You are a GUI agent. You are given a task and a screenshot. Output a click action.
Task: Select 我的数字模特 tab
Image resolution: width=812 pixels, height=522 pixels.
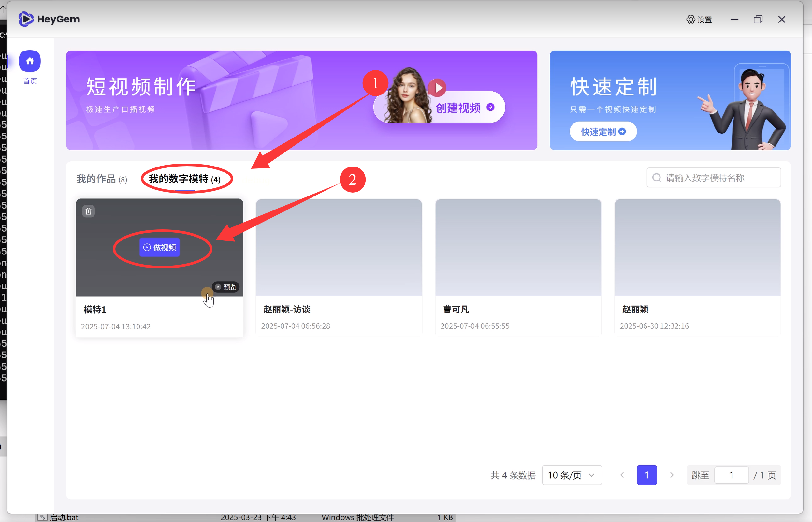pyautogui.click(x=185, y=179)
